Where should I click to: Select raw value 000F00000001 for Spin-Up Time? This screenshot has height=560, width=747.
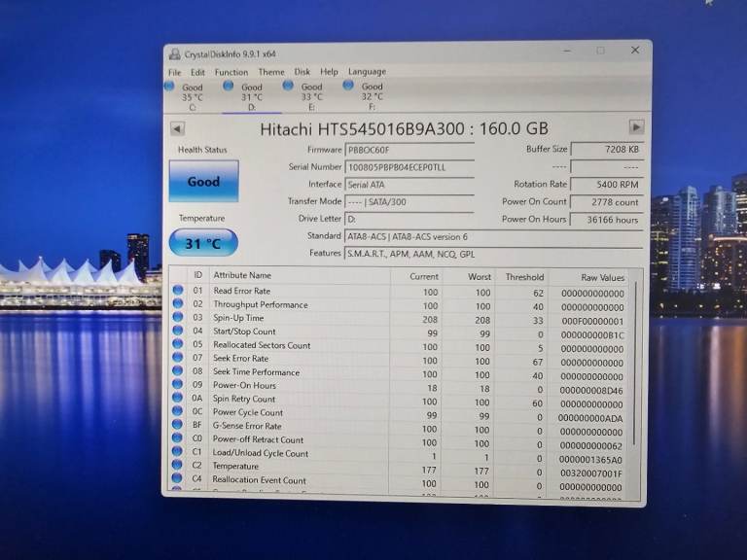[592, 321]
